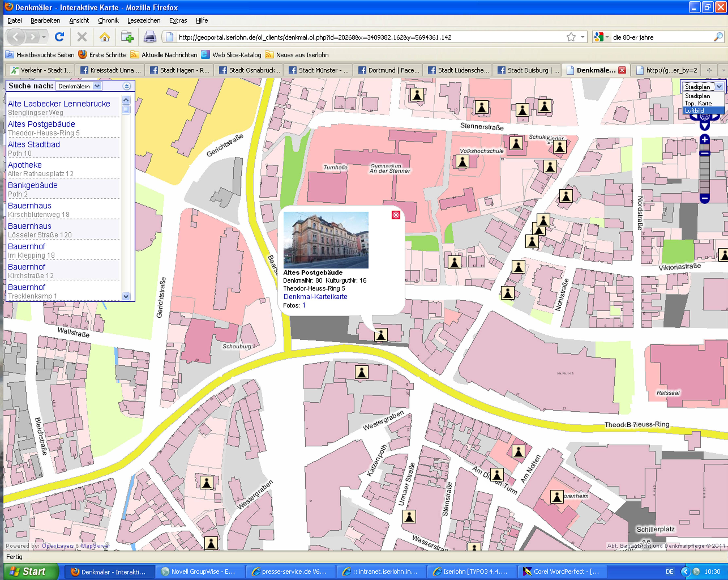Select Altes Stadtbad in the results list
This screenshot has width=728, height=580.
pos(34,145)
